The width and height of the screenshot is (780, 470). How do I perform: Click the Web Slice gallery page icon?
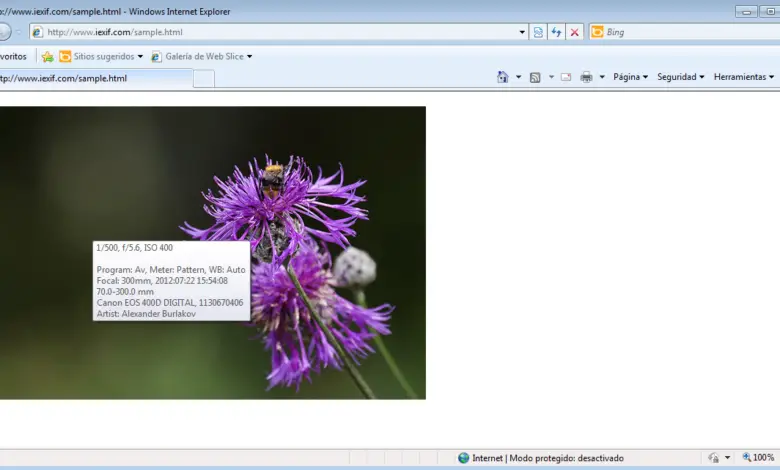pyautogui.click(x=156, y=57)
